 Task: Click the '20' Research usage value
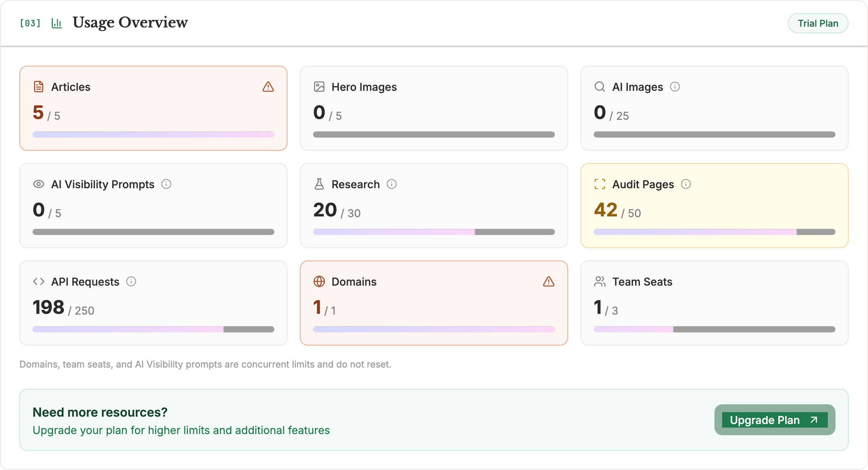pos(325,210)
